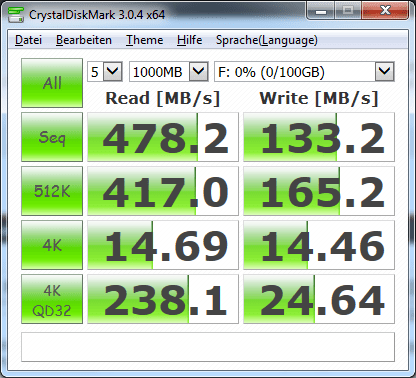Screen dimensions: 416x378
Task: Select the 4K QD32 write result 24.64
Action: pos(319,299)
